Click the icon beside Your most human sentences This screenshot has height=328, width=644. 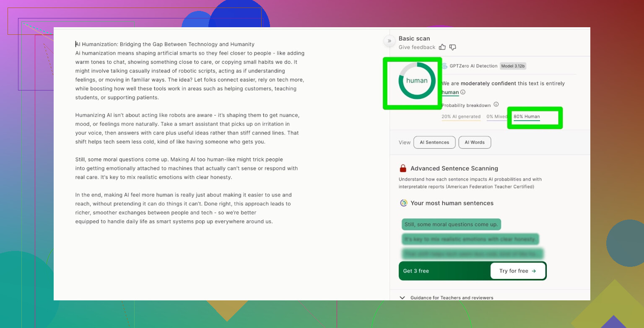[403, 203]
